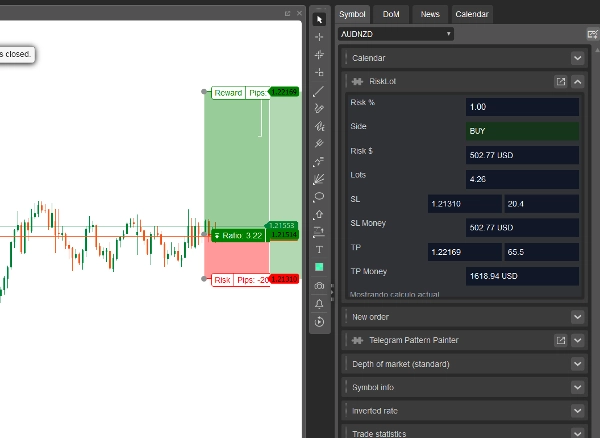Image resolution: width=600 pixels, height=438 pixels.
Task: Pop out the Telegram Pattern Painter panel
Action: tap(561, 340)
